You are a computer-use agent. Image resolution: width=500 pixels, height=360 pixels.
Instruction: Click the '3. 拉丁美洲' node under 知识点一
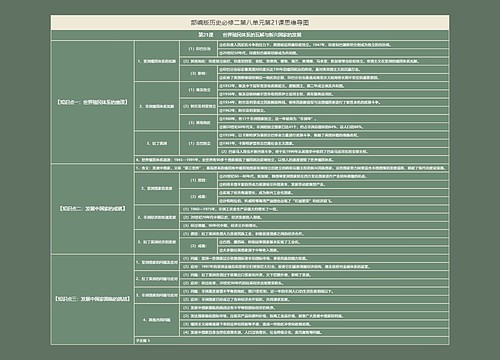tap(157, 143)
